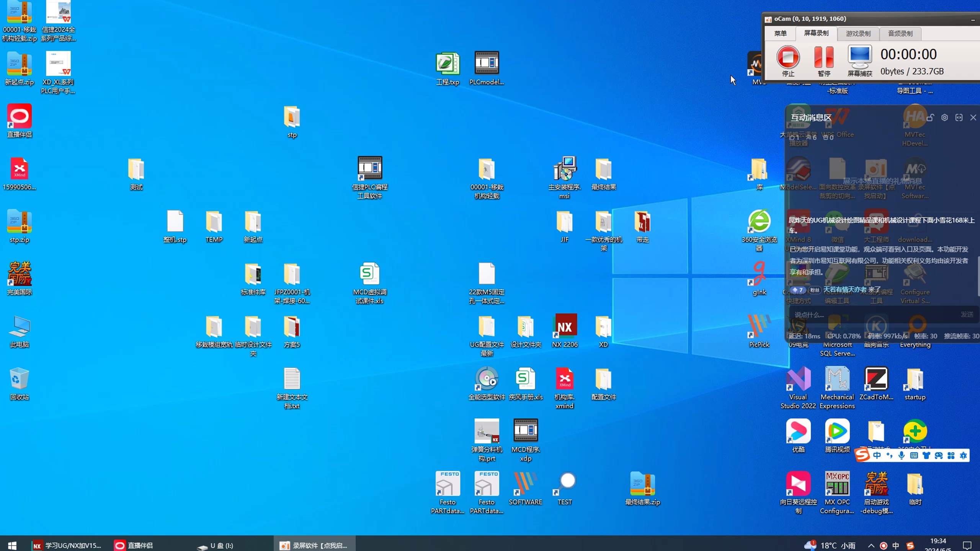Open the Sogou soft keyboard icon
980x551 pixels.
point(914,455)
